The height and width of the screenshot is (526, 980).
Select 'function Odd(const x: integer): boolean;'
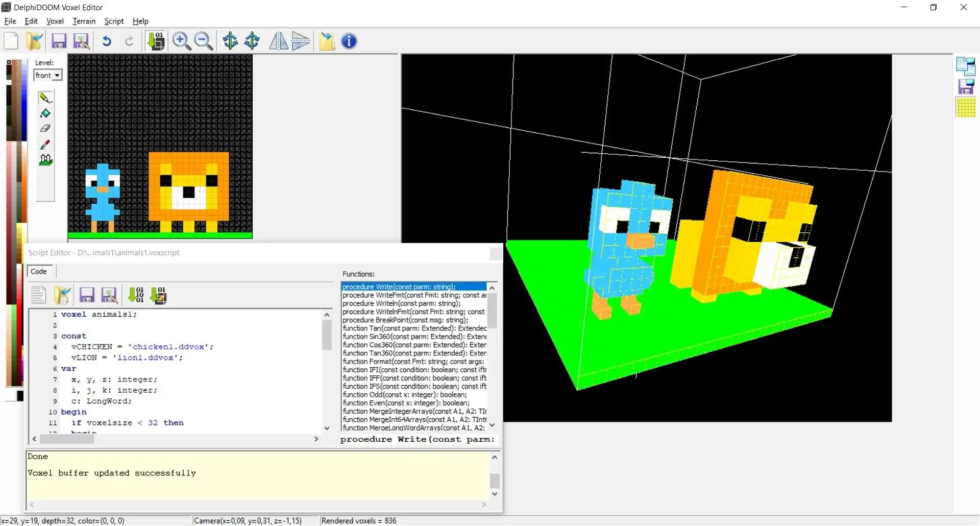(x=405, y=394)
